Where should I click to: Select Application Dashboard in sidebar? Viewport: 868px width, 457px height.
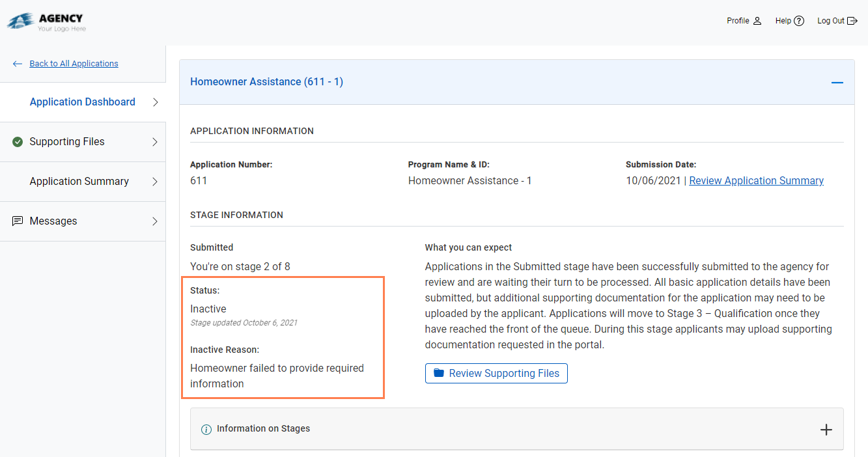click(82, 102)
